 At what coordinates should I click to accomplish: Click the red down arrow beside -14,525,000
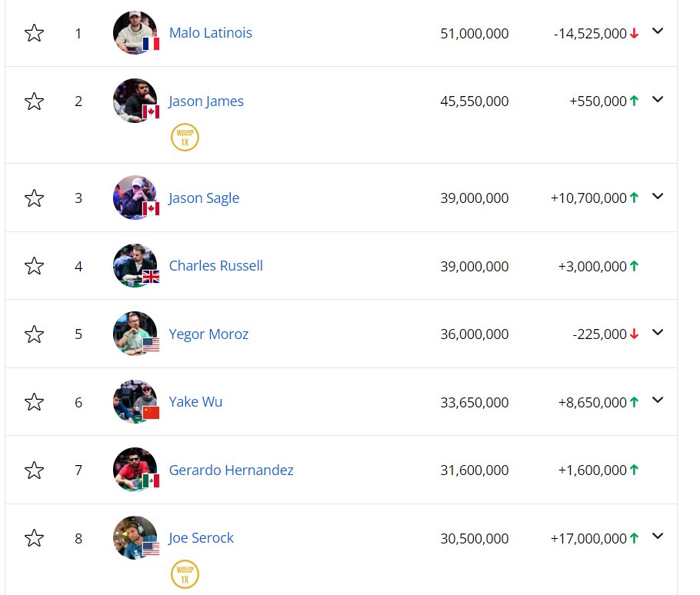[x=635, y=34]
